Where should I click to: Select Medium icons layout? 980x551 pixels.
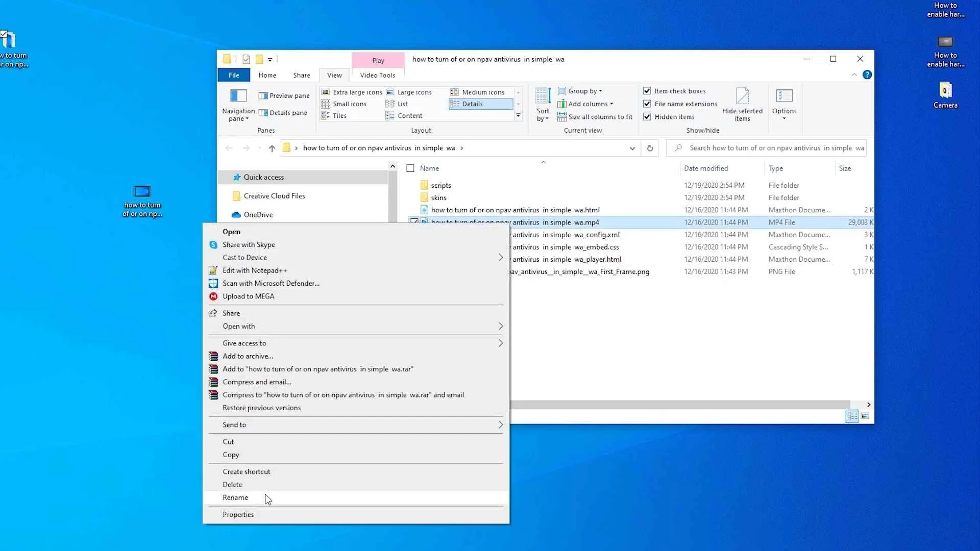click(x=477, y=92)
